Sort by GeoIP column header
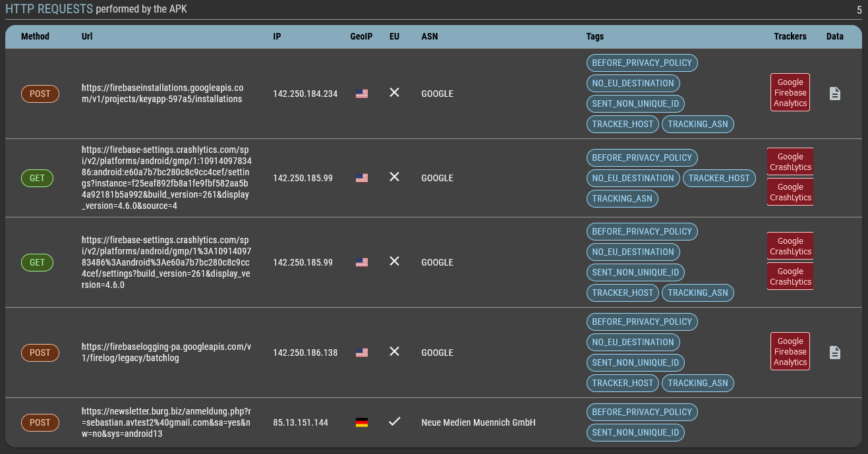 [x=361, y=36]
